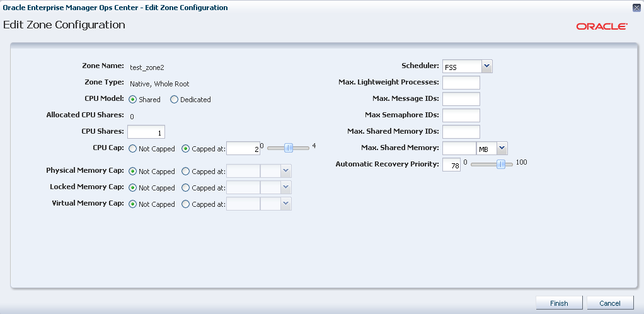Image resolution: width=644 pixels, height=314 pixels.
Task: Click the Scheduler label
Action: click(x=420, y=66)
